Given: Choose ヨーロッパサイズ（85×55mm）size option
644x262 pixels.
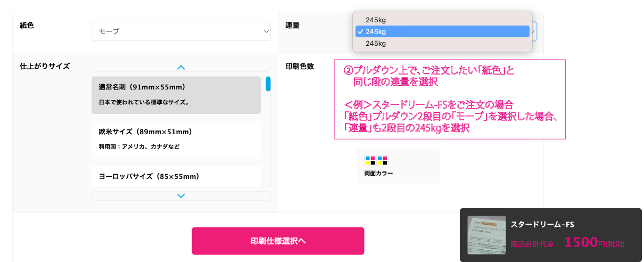Looking at the screenshot, I should [176, 176].
